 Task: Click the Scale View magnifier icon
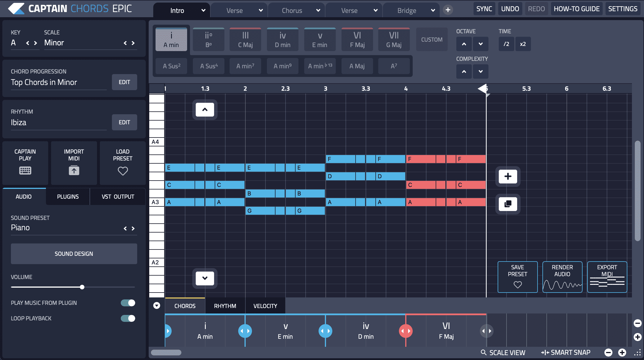click(x=484, y=353)
